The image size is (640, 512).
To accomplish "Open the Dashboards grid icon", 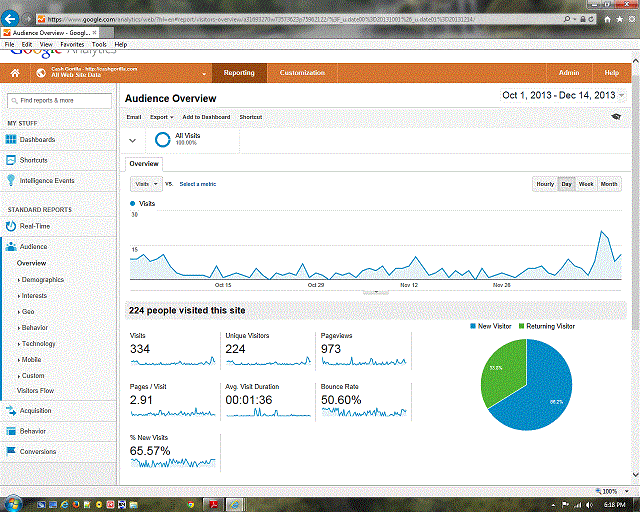I will pos(11,139).
